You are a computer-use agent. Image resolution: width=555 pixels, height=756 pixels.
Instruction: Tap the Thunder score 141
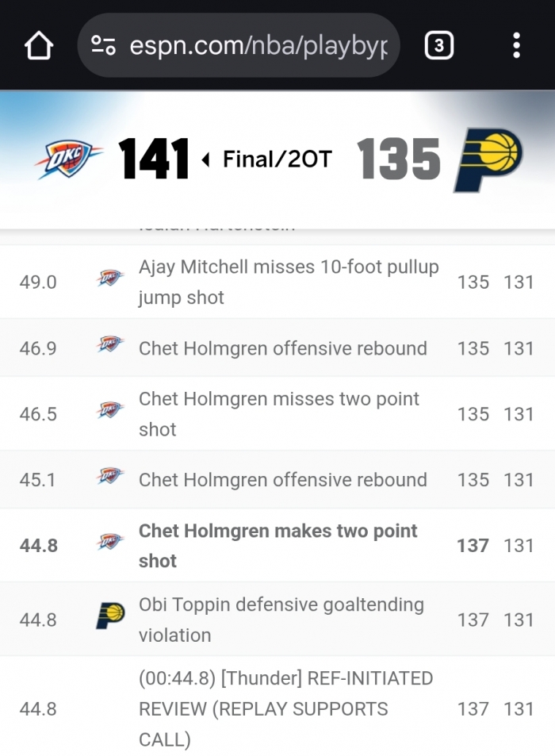click(x=155, y=159)
